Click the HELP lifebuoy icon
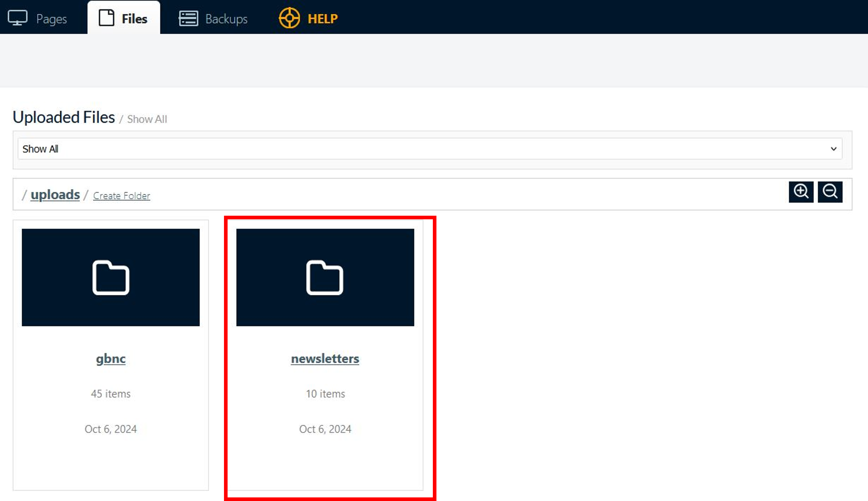The width and height of the screenshot is (868, 501). tap(289, 18)
